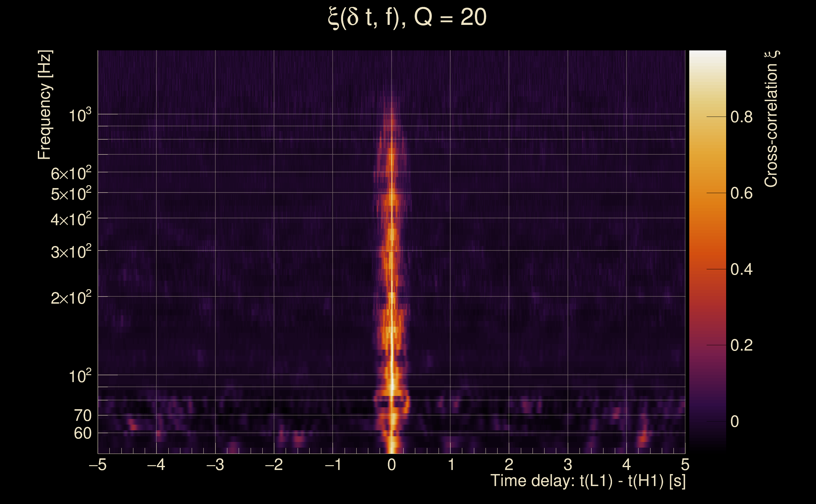This screenshot has width=816, height=504.
Task: Click the 3 time delay tick label
Action: coord(568,465)
